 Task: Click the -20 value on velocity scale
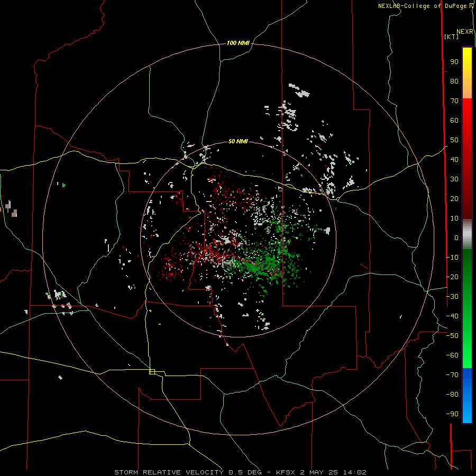click(452, 277)
